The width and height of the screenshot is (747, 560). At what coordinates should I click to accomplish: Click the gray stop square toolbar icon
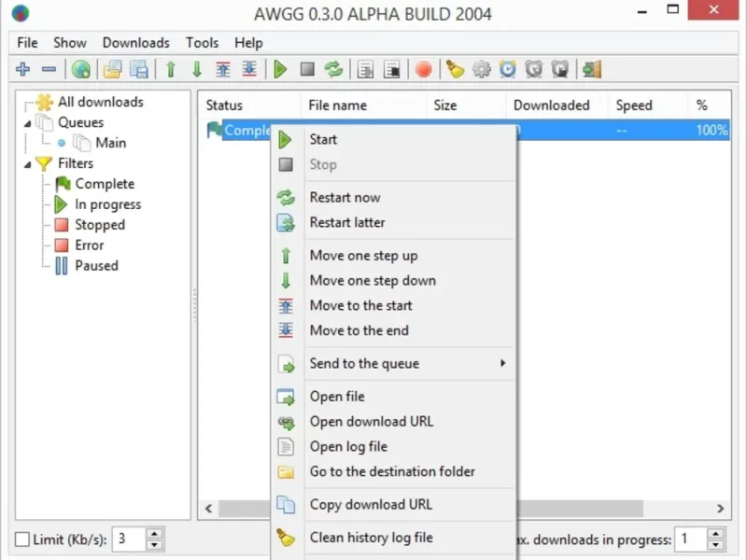[307, 69]
